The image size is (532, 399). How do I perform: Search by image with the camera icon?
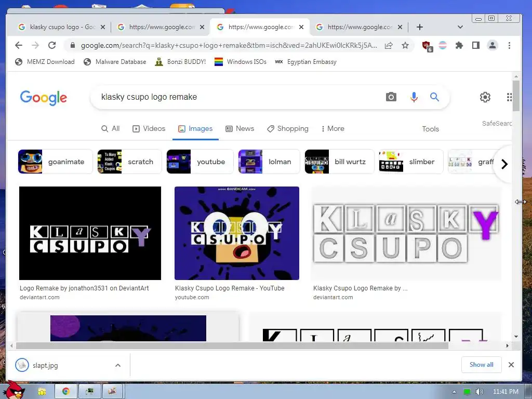[x=391, y=97]
